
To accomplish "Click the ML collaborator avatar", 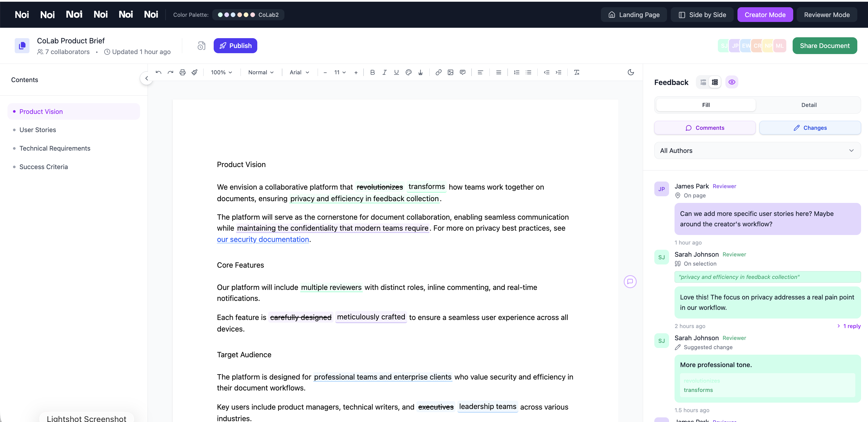I will [779, 46].
